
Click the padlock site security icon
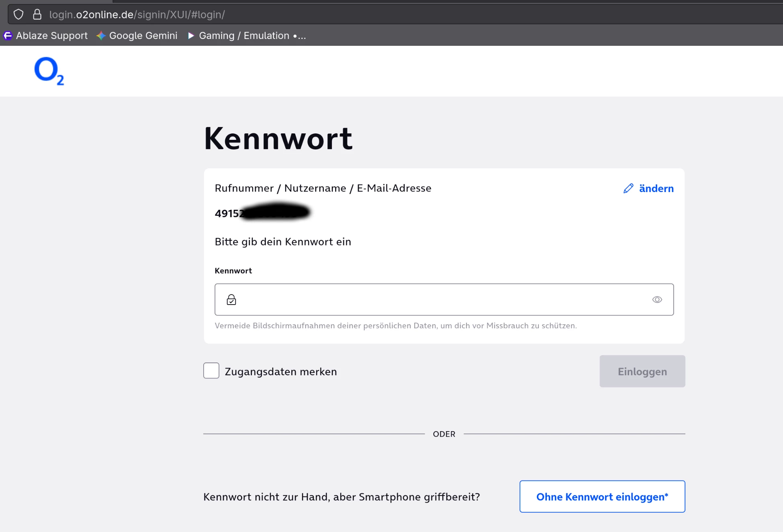[37, 14]
